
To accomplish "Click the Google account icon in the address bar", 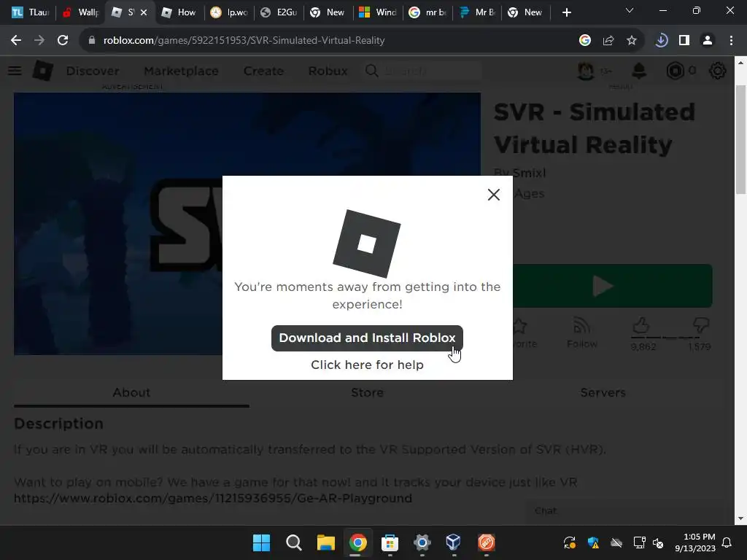I will coord(585,41).
